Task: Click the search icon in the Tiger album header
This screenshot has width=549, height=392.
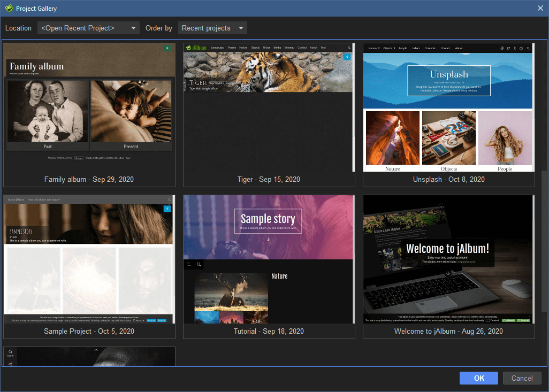Action: (350, 47)
